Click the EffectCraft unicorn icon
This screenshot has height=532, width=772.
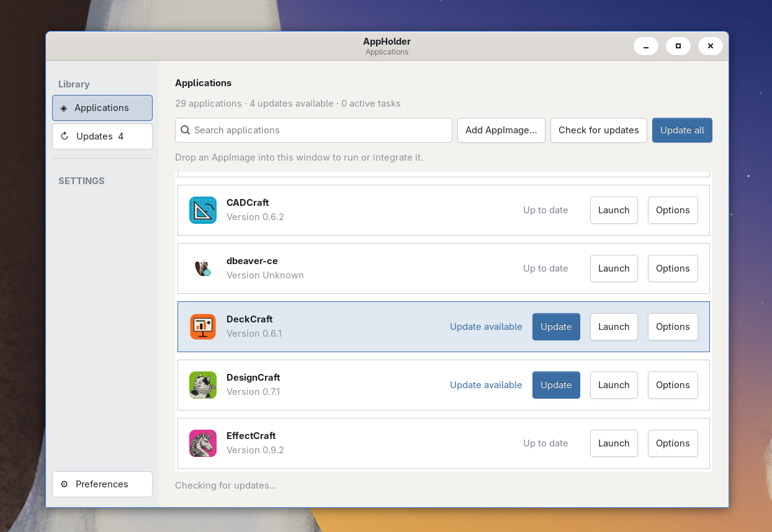pyautogui.click(x=203, y=443)
